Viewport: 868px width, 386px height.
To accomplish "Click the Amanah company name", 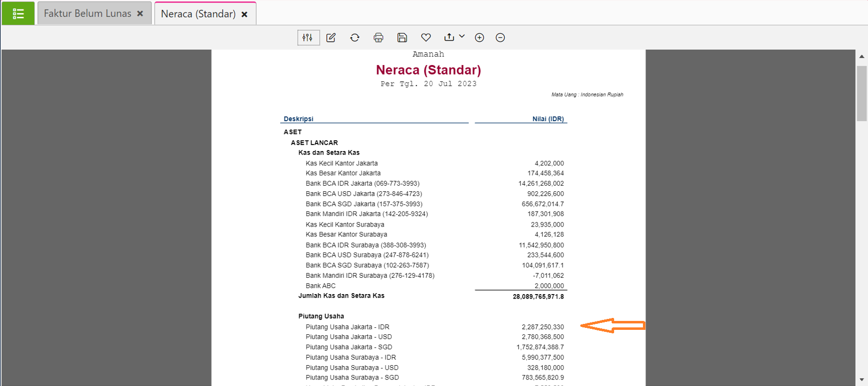I will coord(428,54).
